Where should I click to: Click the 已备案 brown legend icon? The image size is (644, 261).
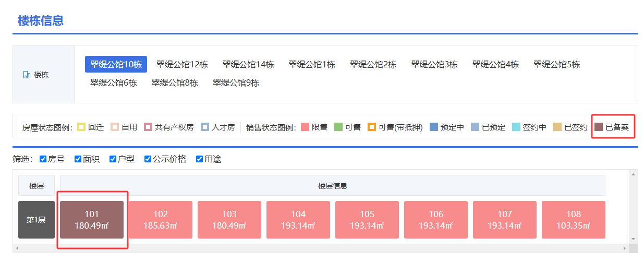[599, 127]
